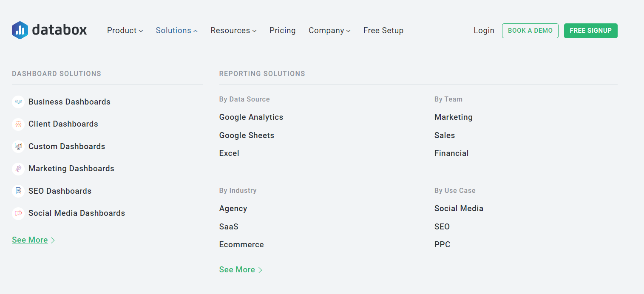Select Pricing in the navigation bar
Image resolution: width=644 pixels, height=294 pixels.
[x=282, y=30]
